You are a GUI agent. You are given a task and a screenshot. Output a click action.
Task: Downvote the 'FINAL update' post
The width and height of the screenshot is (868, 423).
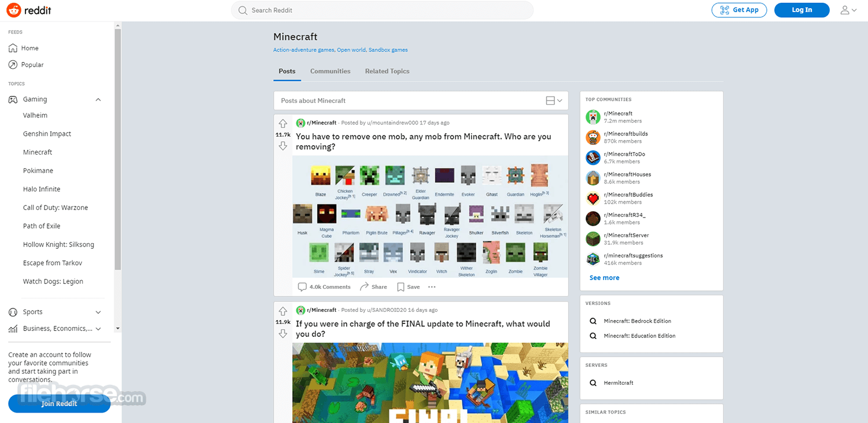[x=283, y=333]
